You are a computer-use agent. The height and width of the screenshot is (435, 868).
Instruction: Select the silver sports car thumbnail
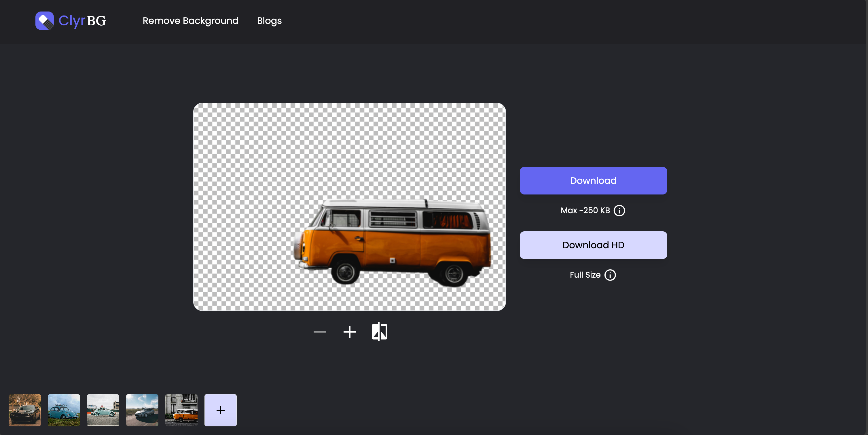coord(142,410)
